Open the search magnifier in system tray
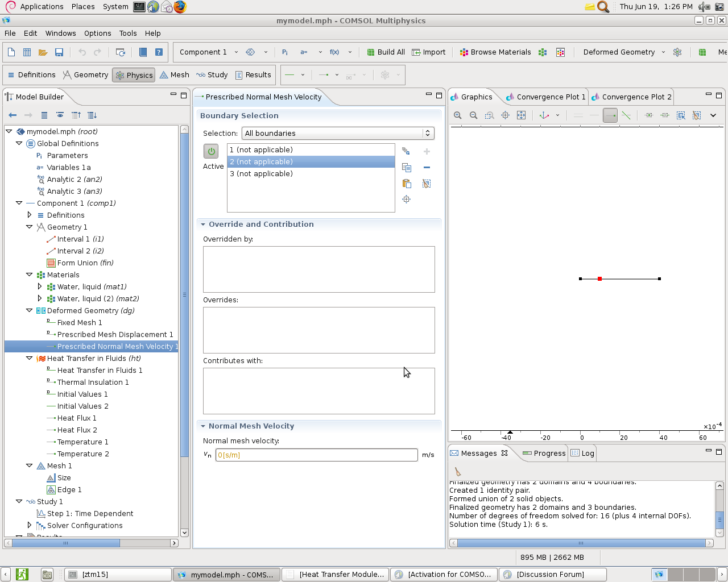 [x=603, y=7]
